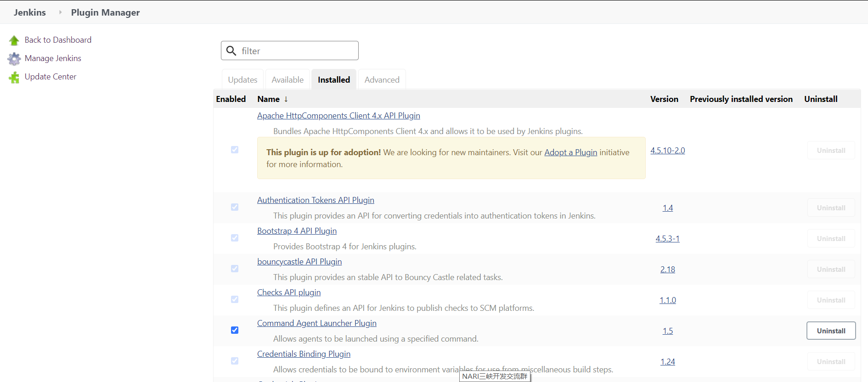Click the Name column sort arrow

[x=286, y=99]
